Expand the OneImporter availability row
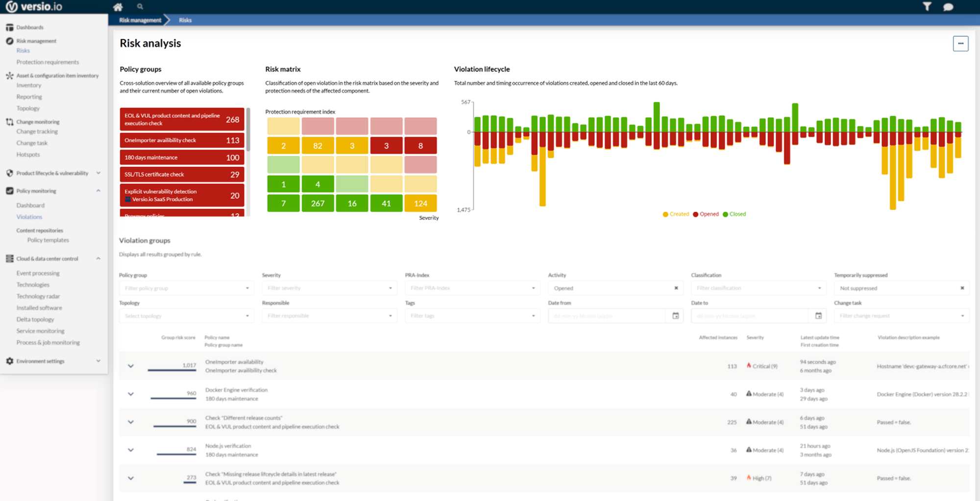The height and width of the screenshot is (501, 980). pos(131,366)
